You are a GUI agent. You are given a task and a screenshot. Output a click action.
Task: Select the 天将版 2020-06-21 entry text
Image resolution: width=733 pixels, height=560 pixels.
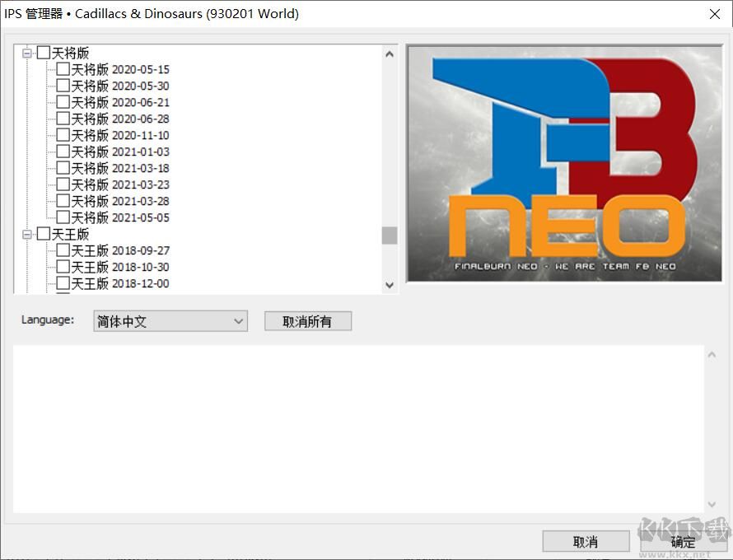point(120,102)
